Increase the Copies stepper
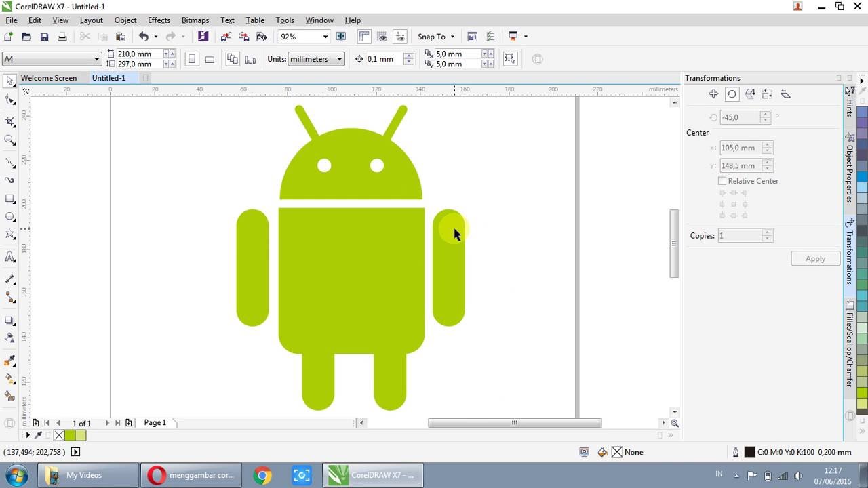 tap(767, 232)
